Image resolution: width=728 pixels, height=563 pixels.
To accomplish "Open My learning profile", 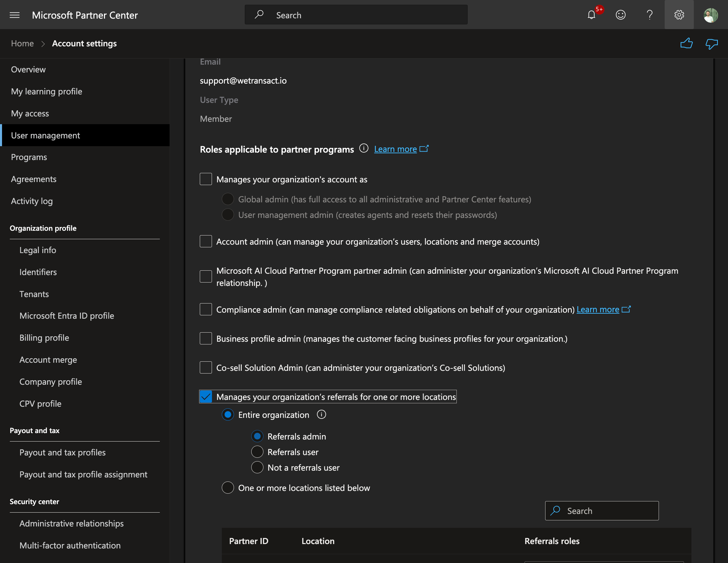I will coord(85,91).
